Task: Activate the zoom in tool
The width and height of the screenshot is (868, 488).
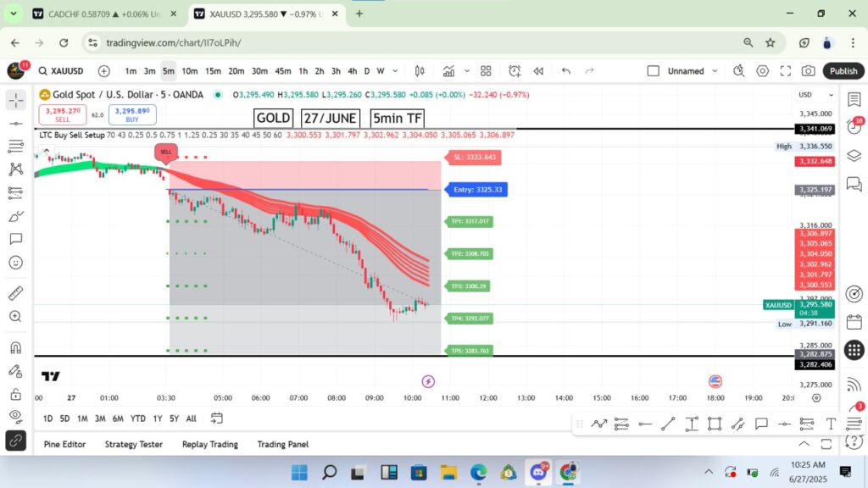Action: coord(16,316)
